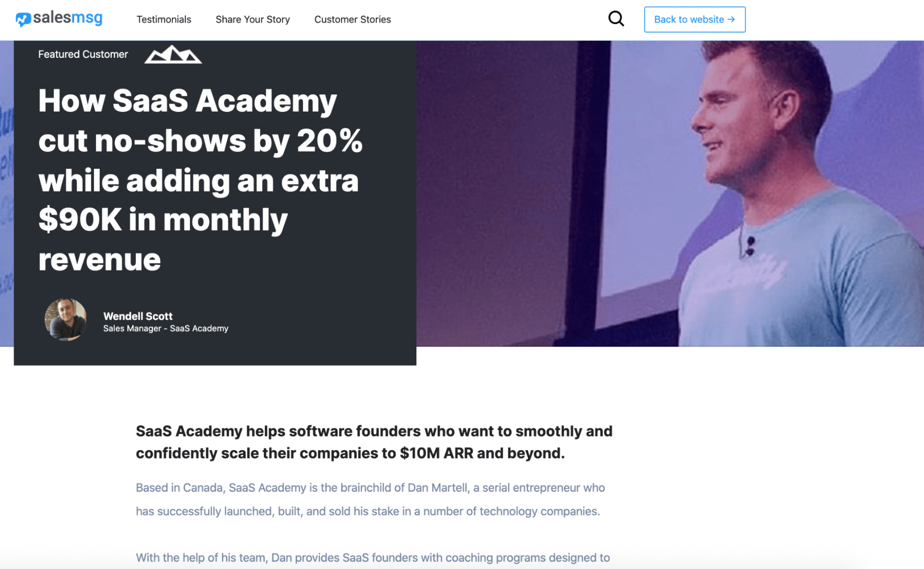Click the Dan Martell name in paragraph
Viewport: 924px width, 569px height.
437,488
